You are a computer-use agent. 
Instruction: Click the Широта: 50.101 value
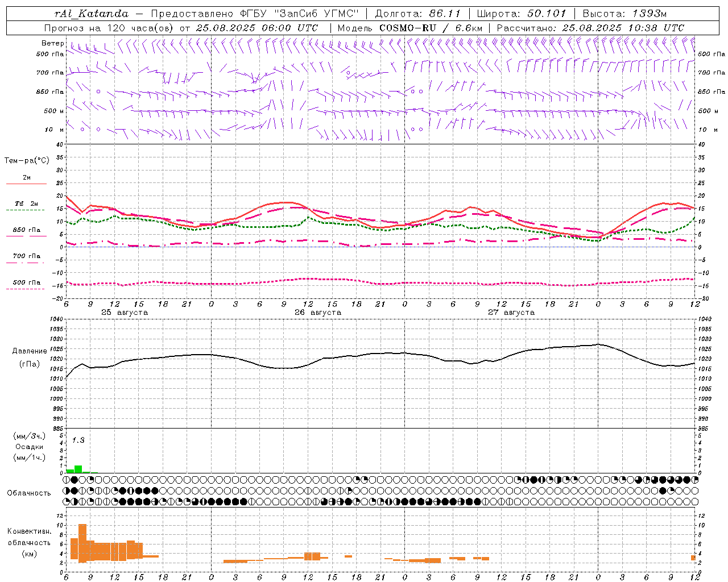(522, 14)
